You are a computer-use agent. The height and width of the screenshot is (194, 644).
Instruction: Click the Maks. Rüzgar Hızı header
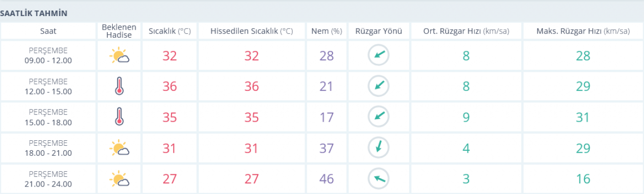point(583,31)
